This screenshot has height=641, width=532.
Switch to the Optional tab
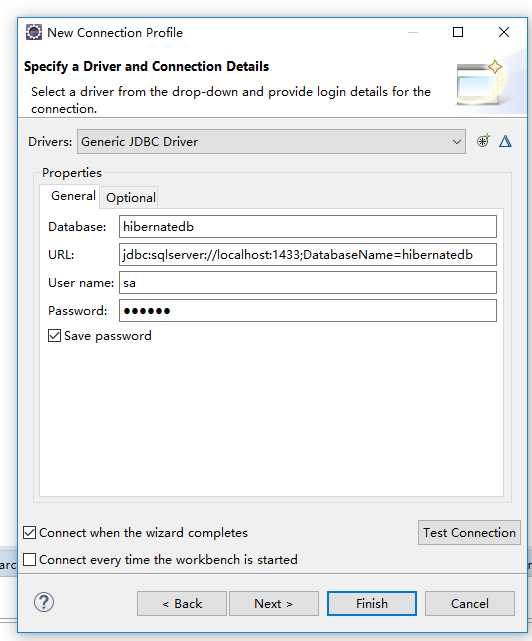[x=130, y=197]
